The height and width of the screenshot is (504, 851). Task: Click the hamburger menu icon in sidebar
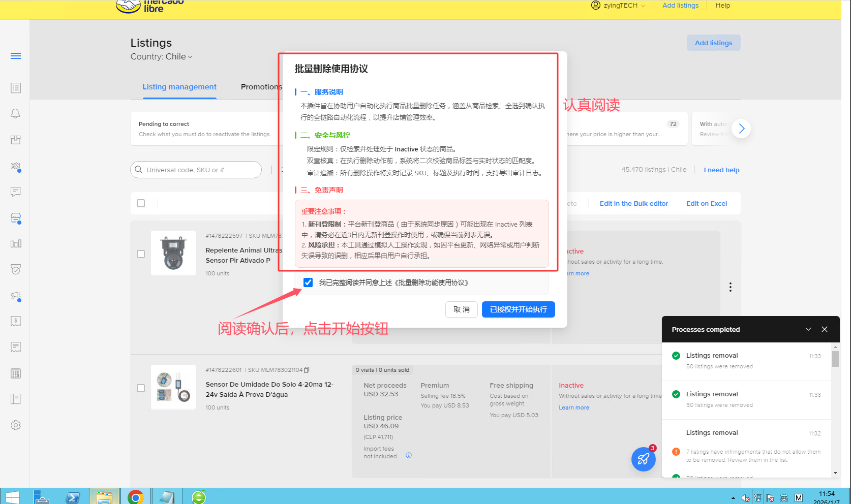[16, 56]
